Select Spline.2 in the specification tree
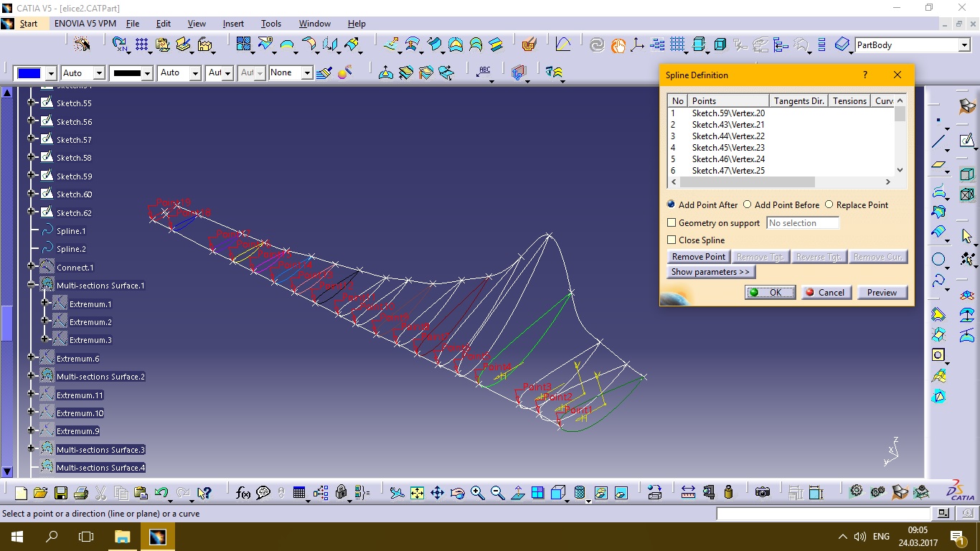The height and width of the screenshot is (551, 980). [x=71, y=249]
